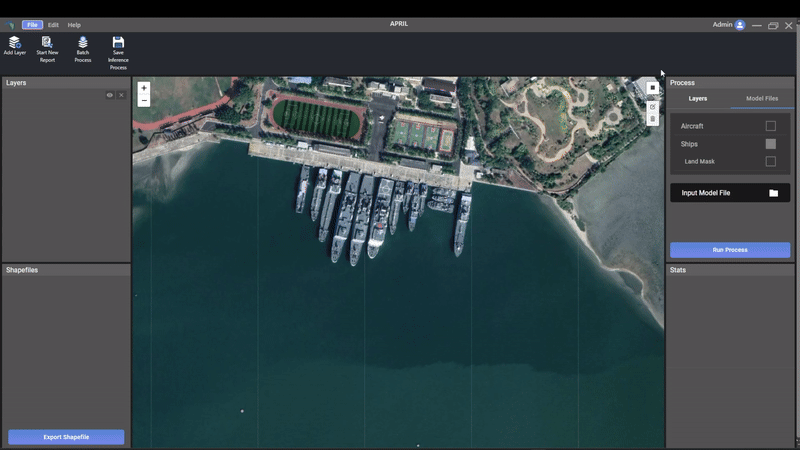Viewport: 800px width, 450px height.
Task: Browse for model file via folder icon
Action: point(773,193)
